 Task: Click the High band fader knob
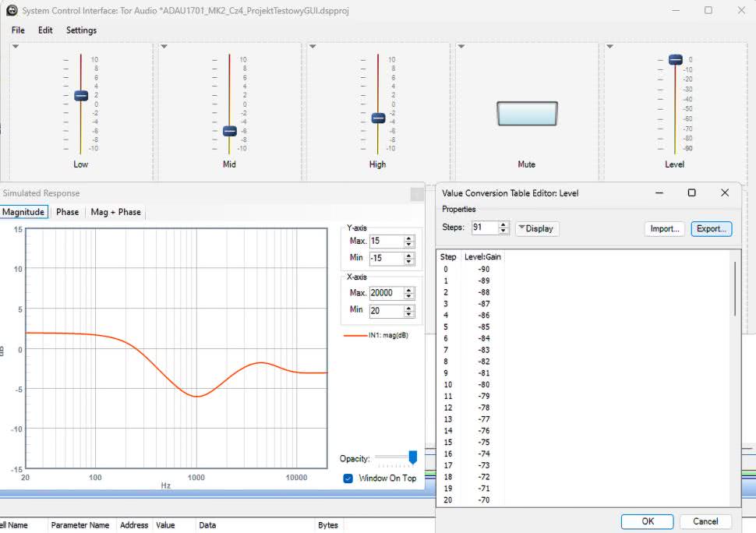click(378, 118)
